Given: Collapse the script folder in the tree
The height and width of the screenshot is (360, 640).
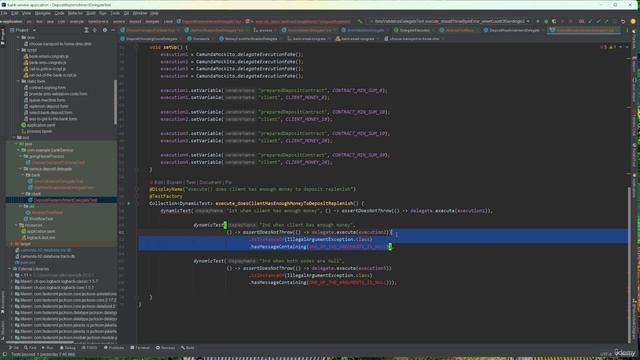Looking at the screenshot, I should (18, 50).
